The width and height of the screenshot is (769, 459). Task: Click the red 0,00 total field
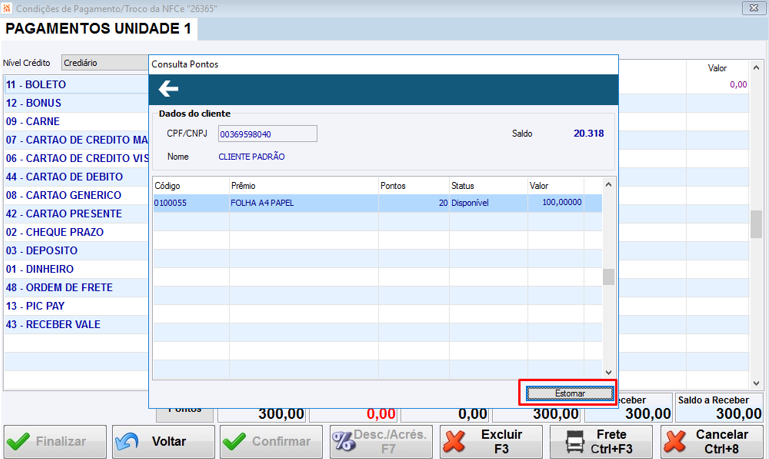pos(355,414)
